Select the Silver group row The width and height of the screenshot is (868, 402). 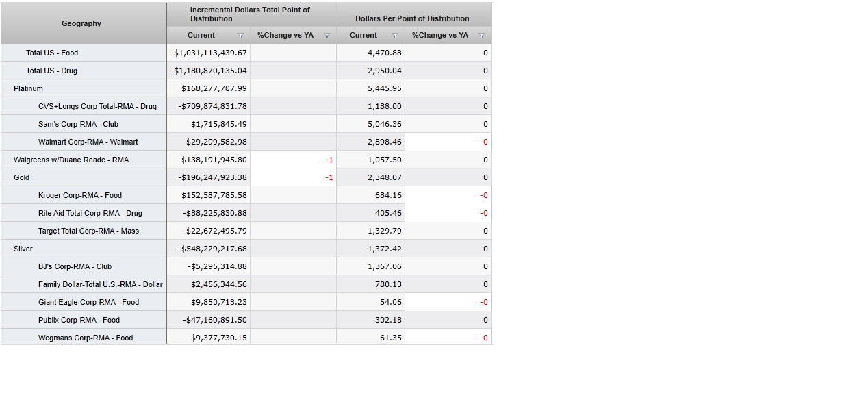click(x=23, y=249)
